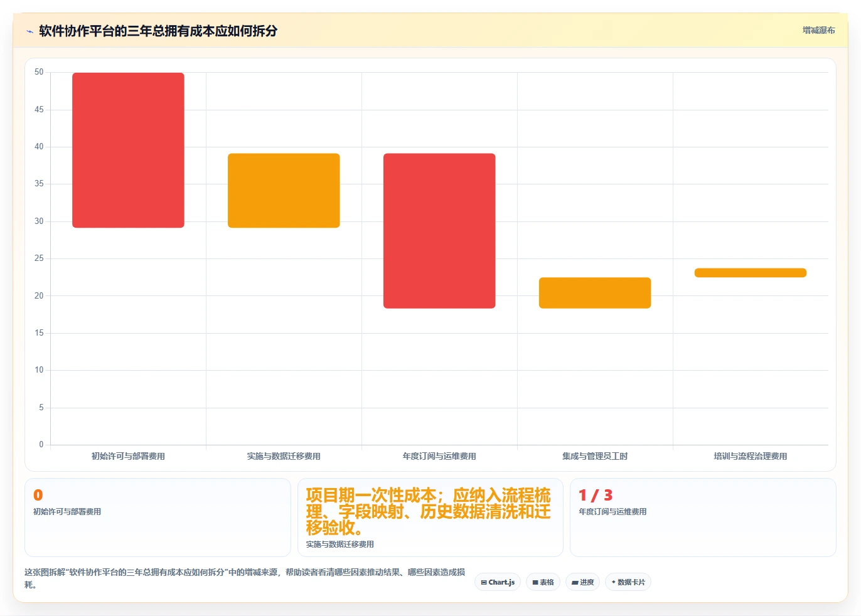This screenshot has height=616, width=861.
Task: Click the y-axis tick label 50
Action: (x=39, y=72)
